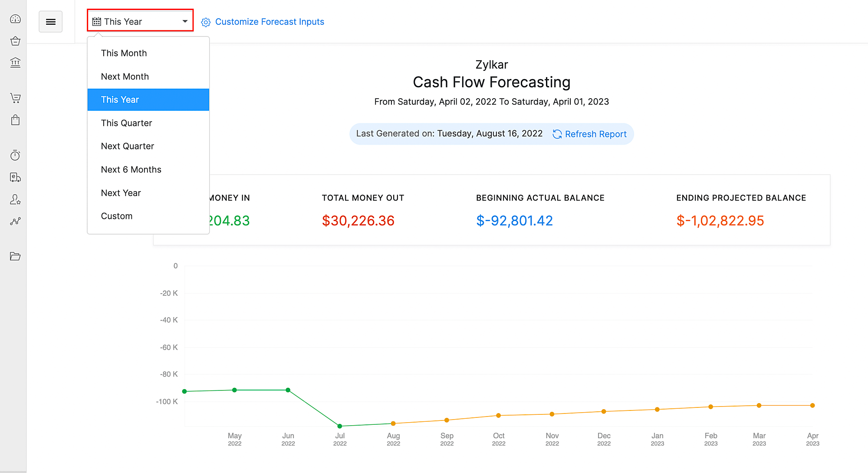
Task: Click the Oct 2022 orange chart point
Action: [498, 416]
